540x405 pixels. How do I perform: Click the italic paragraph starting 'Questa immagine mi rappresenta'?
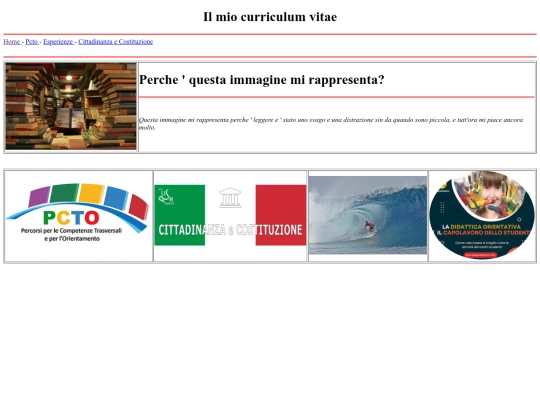point(331,123)
